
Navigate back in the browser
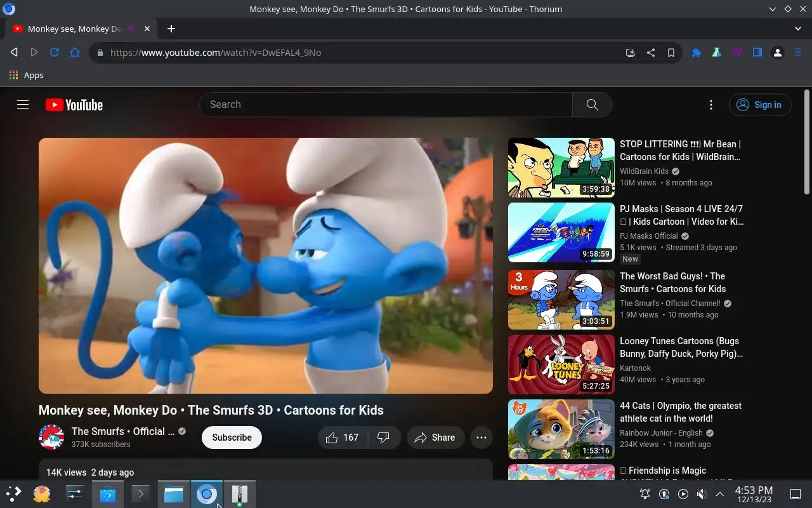(x=14, y=53)
